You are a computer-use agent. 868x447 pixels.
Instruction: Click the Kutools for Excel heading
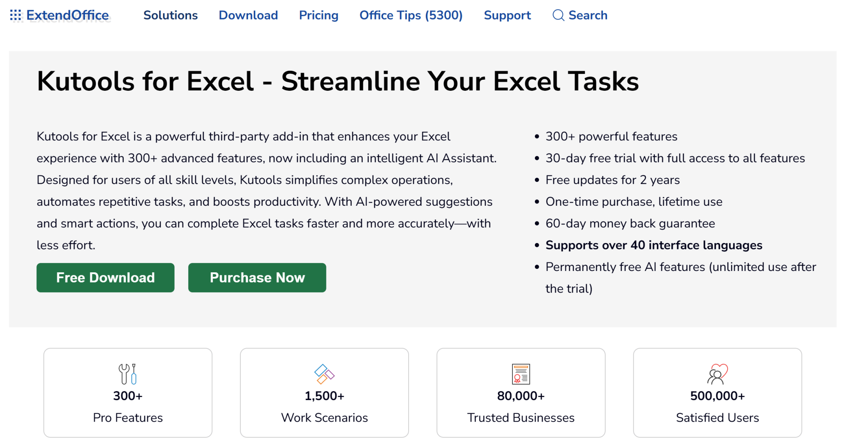(338, 81)
